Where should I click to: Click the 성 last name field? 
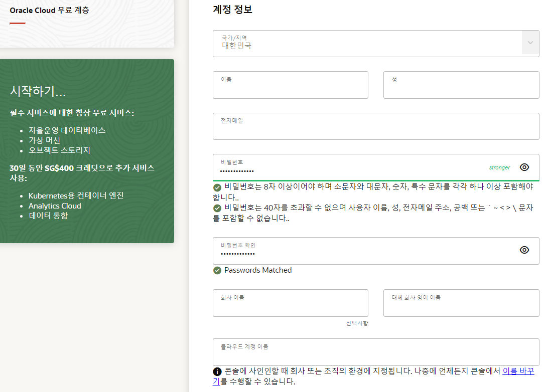[x=461, y=85]
